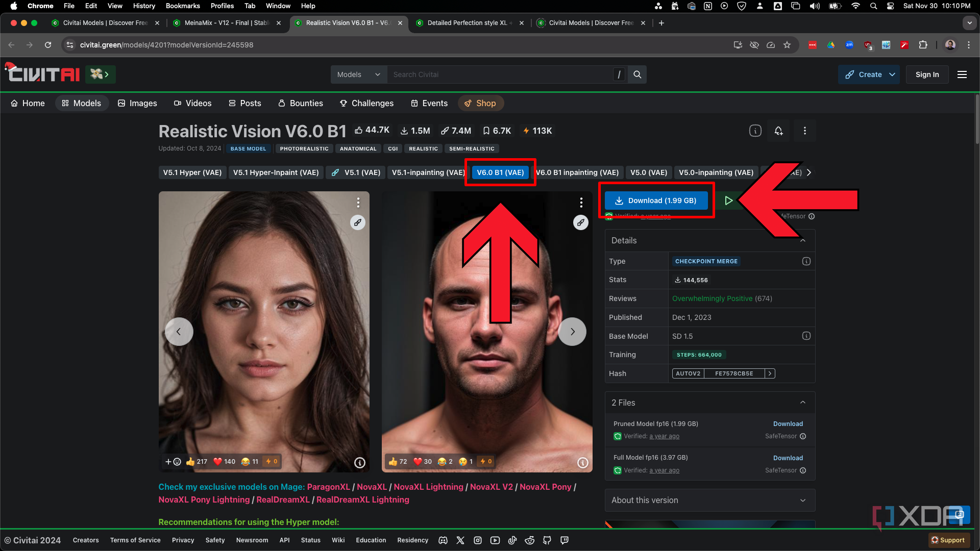Open model info circle icon near title
Screen dimensions: 980x551
pos(755,131)
